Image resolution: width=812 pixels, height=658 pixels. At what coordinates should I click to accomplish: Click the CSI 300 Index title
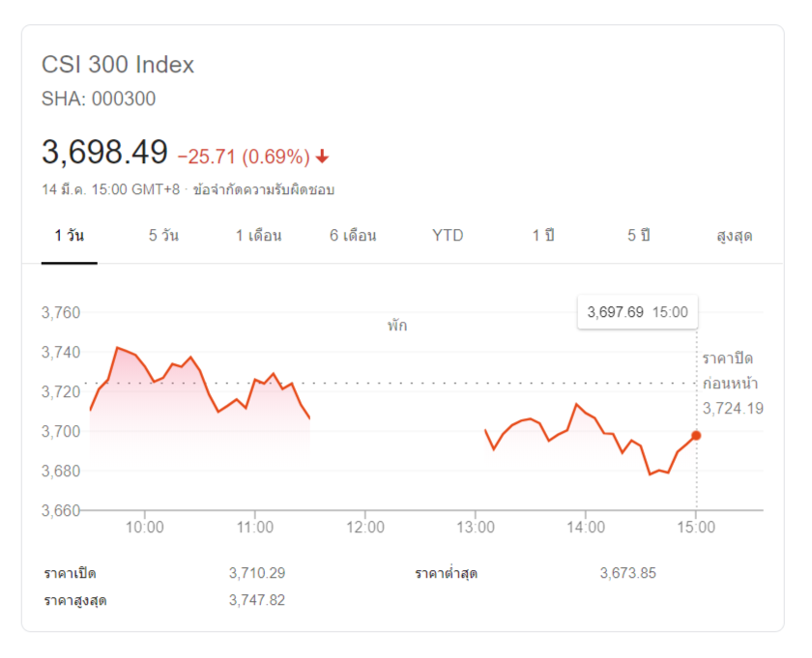118,65
